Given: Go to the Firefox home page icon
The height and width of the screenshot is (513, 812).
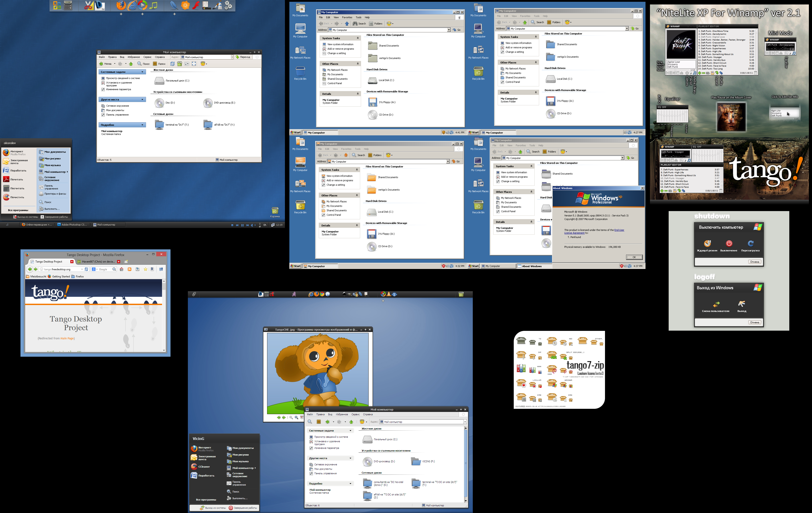Looking at the screenshot, I should tap(122, 269).
